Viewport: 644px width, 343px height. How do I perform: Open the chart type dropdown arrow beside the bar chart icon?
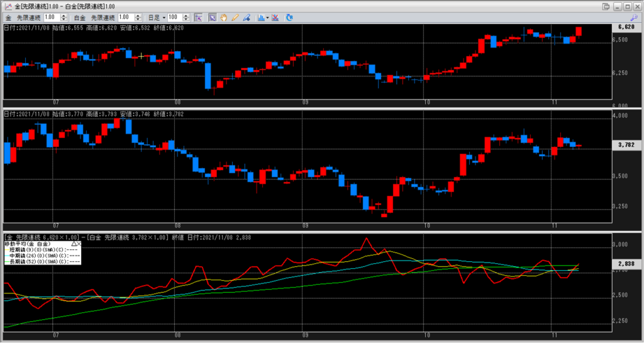pyautogui.click(x=267, y=18)
